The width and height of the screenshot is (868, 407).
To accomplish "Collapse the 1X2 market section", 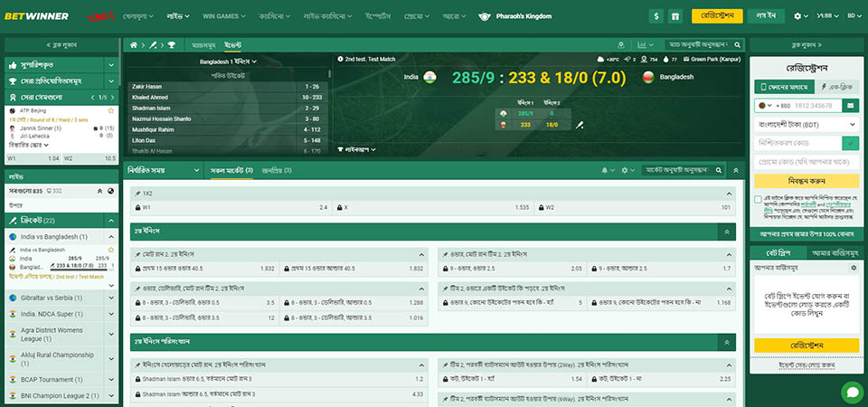I will click(728, 194).
